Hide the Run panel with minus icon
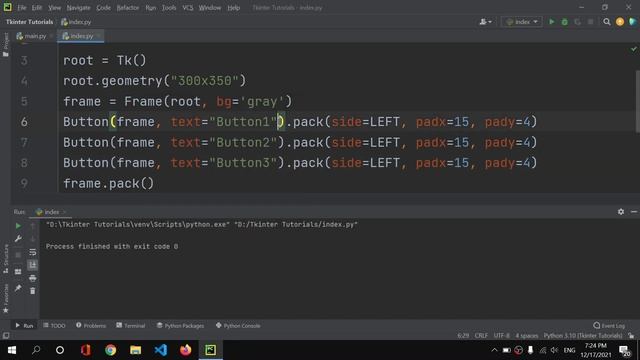640x360 pixels. tap(634, 211)
